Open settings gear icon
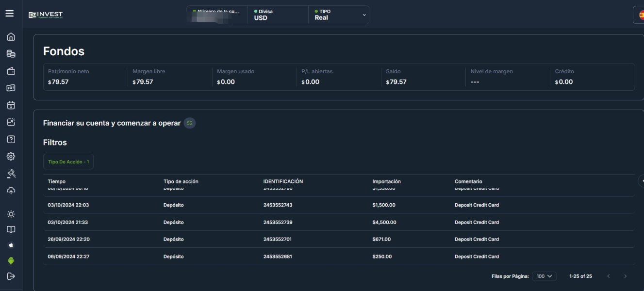 [x=11, y=156]
